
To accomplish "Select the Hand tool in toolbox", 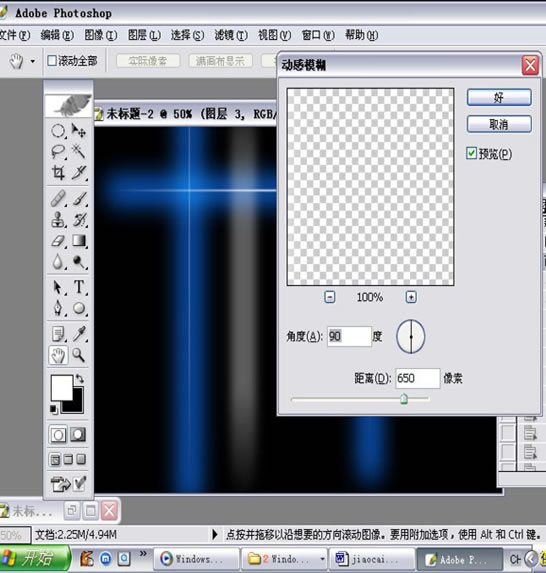I will tap(58, 355).
